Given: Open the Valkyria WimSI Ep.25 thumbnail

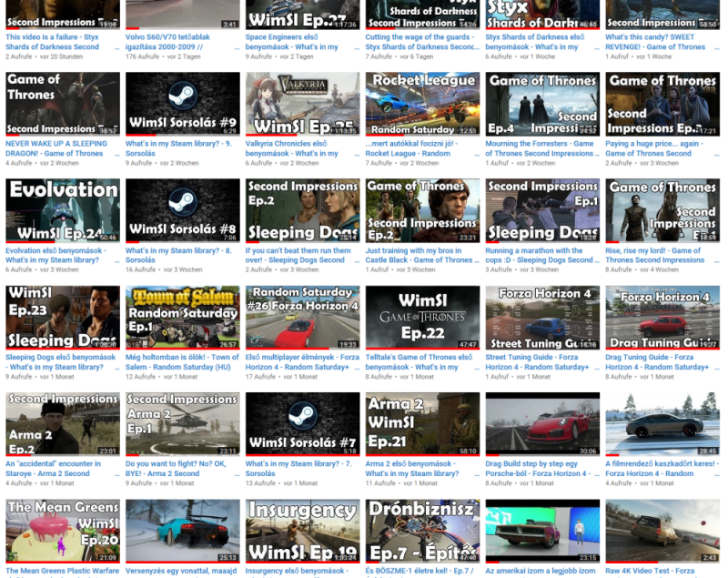Looking at the screenshot, I should point(303,104).
